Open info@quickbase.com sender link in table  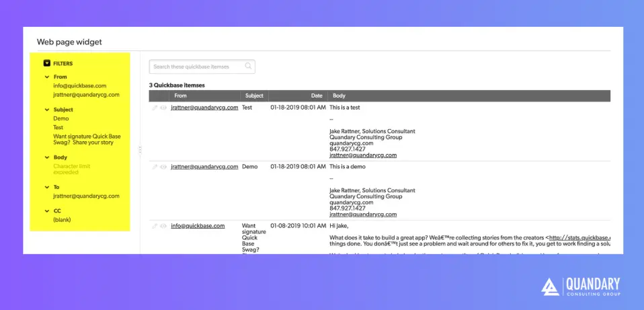coord(198,226)
